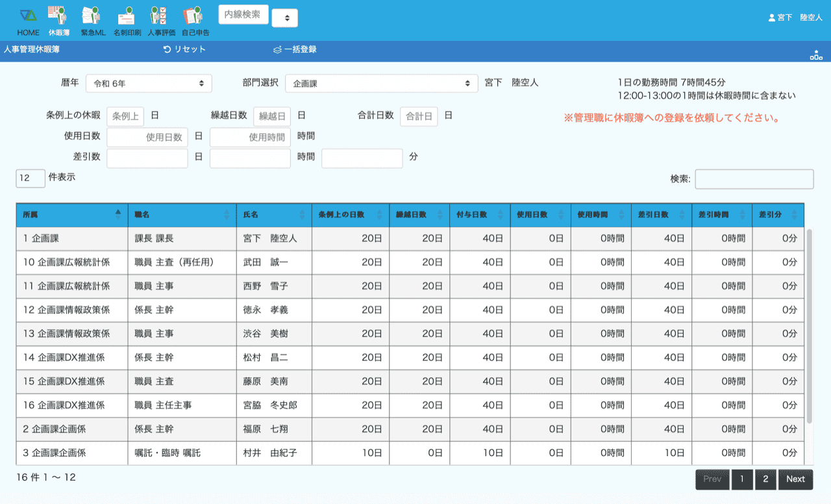Open the 名刺印刷 business card printing icon

pyautogui.click(x=127, y=16)
